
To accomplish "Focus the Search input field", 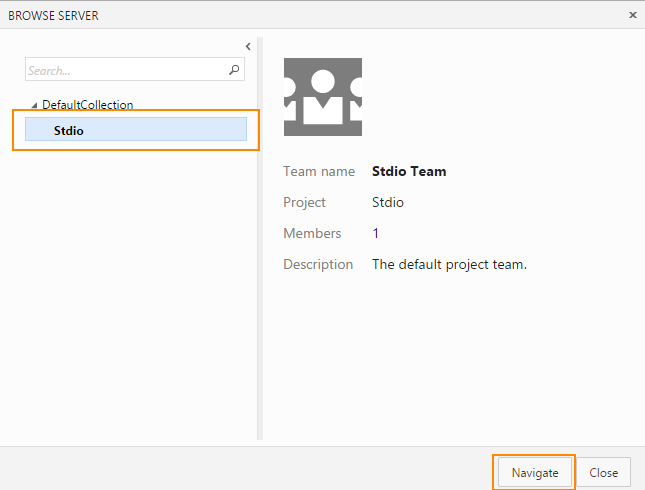I will click(135, 69).
